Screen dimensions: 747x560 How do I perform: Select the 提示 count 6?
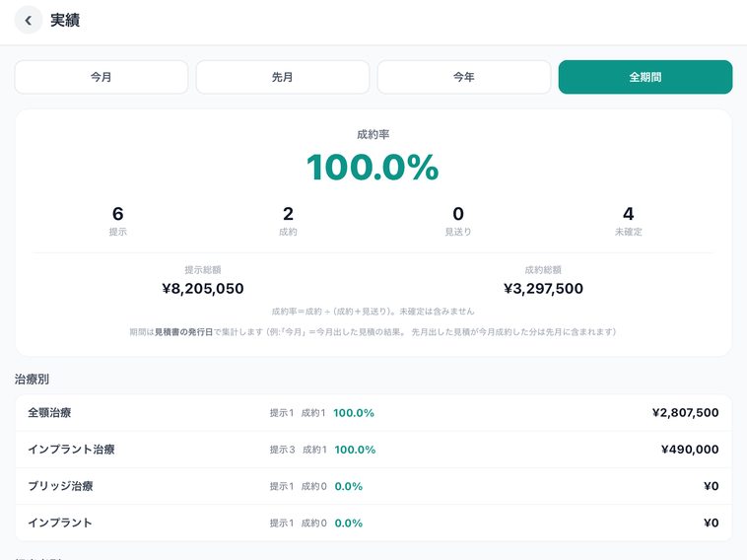pyautogui.click(x=117, y=214)
